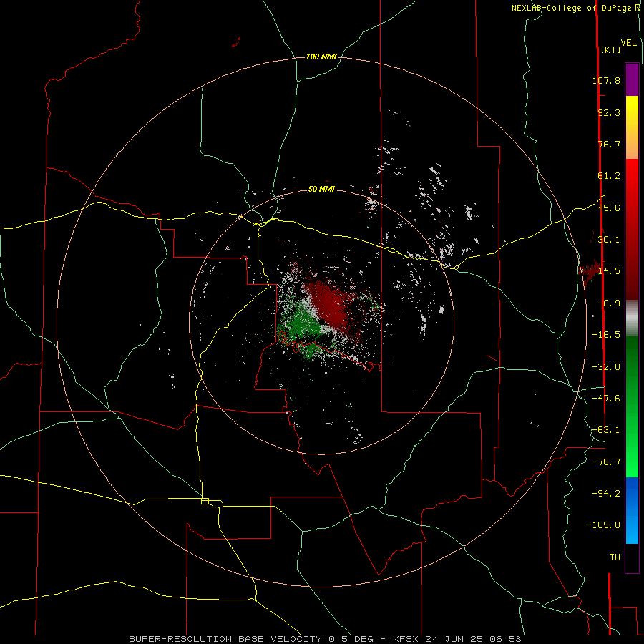Pick the green segment of the velocity scale
The width and height of the screenshot is (644, 644).
pos(632,406)
